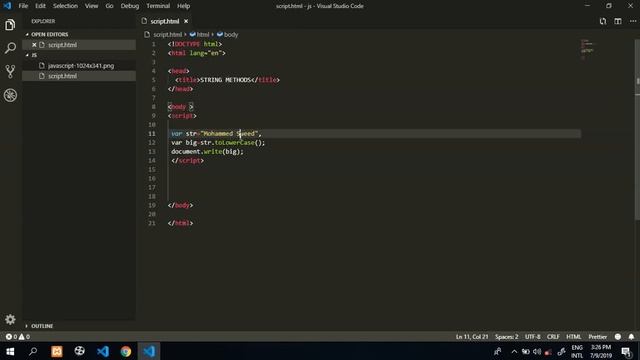
Task: Open the Explorer view in activity bar
Action: (10, 25)
